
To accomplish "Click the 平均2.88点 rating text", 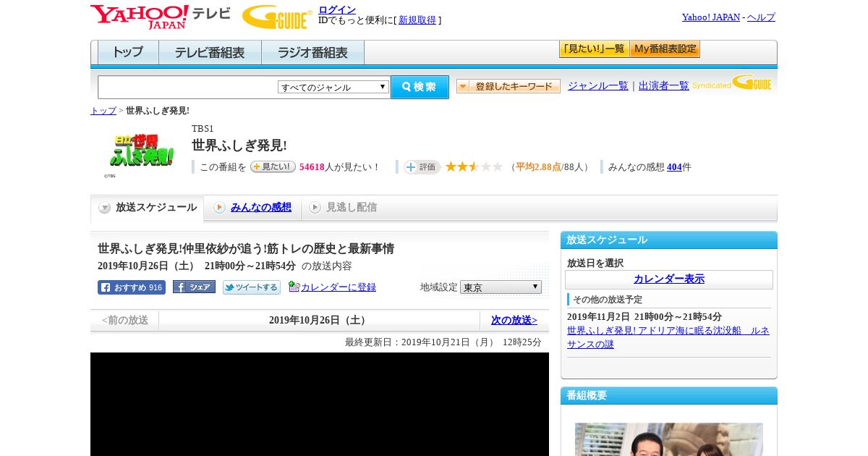I will [538, 167].
